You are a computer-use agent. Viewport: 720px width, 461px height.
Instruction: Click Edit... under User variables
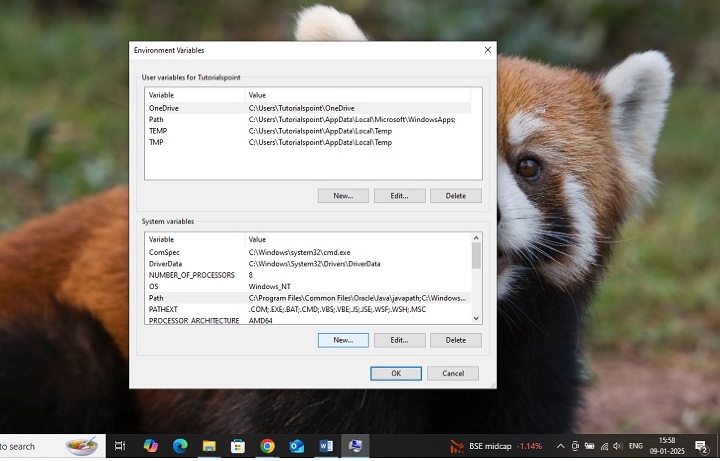399,196
